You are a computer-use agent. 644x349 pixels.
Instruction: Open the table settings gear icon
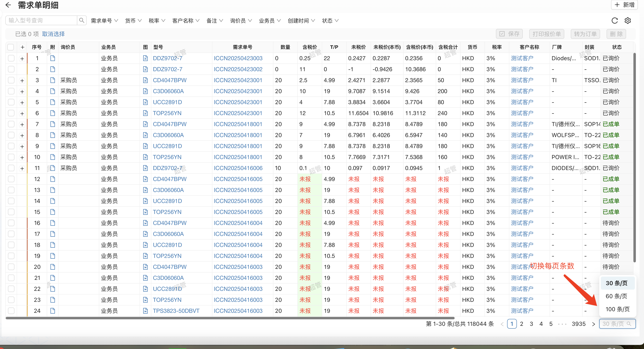click(628, 21)
